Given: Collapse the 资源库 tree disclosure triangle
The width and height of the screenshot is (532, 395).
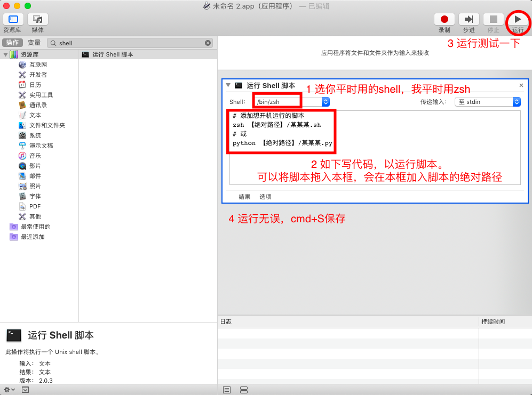Looking at the screenshot, I should pyautogui.click(x=5, y=54).
